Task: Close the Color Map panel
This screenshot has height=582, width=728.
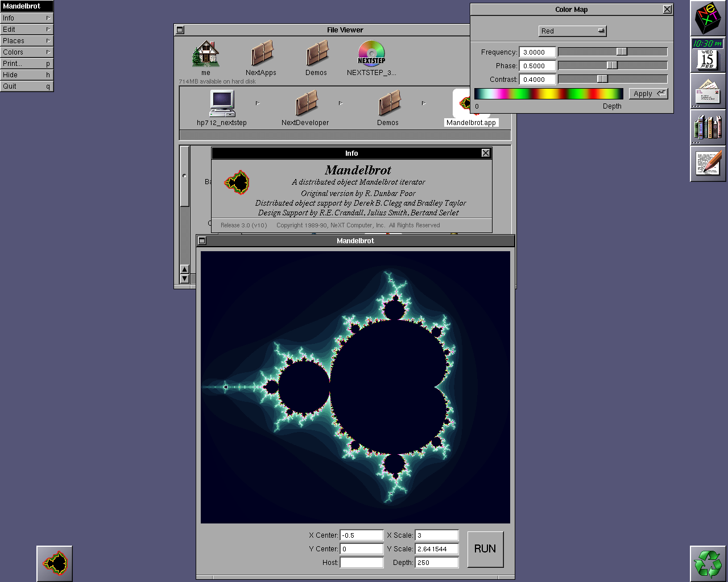Action: click(x=667, y=10)
